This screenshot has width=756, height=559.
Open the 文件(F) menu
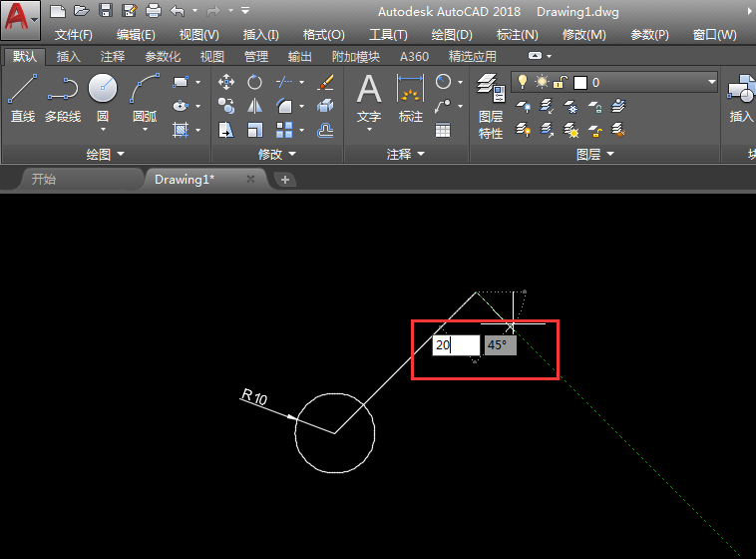(73, 35)
